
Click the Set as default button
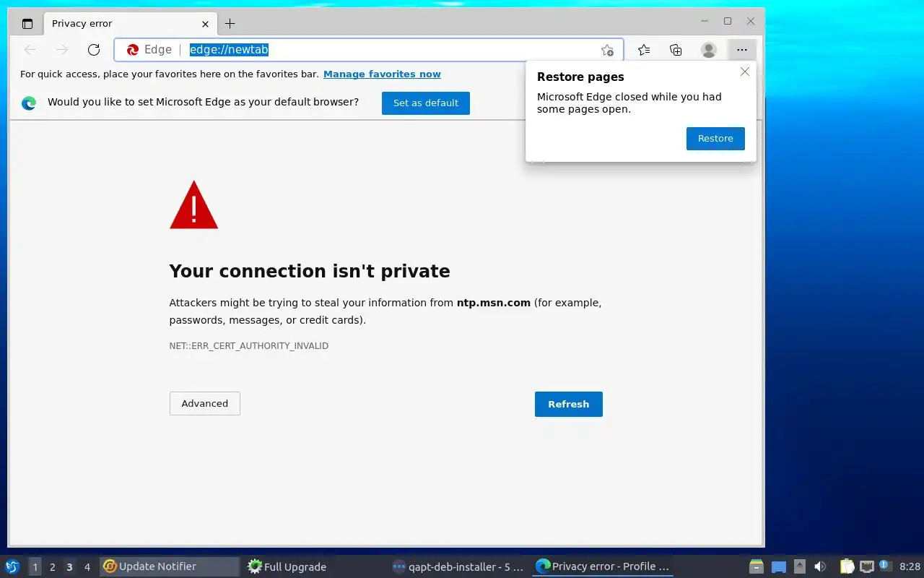click(x=426, y=103)
